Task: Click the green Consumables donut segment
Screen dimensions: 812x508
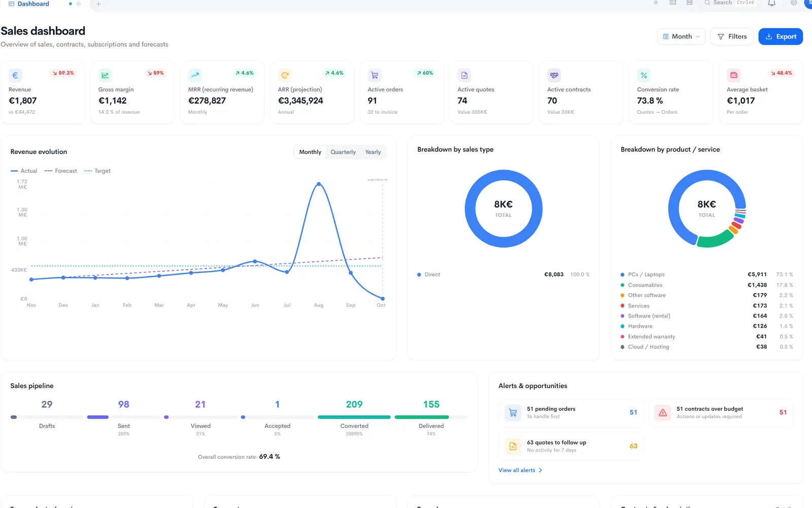Action: tap(715, 239)
